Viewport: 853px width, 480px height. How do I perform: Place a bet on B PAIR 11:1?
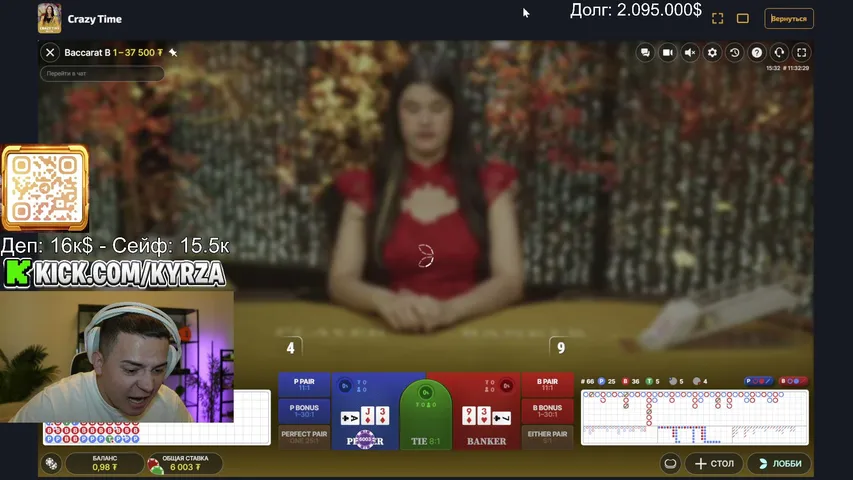pyautogui.click(x=547, y=385)
